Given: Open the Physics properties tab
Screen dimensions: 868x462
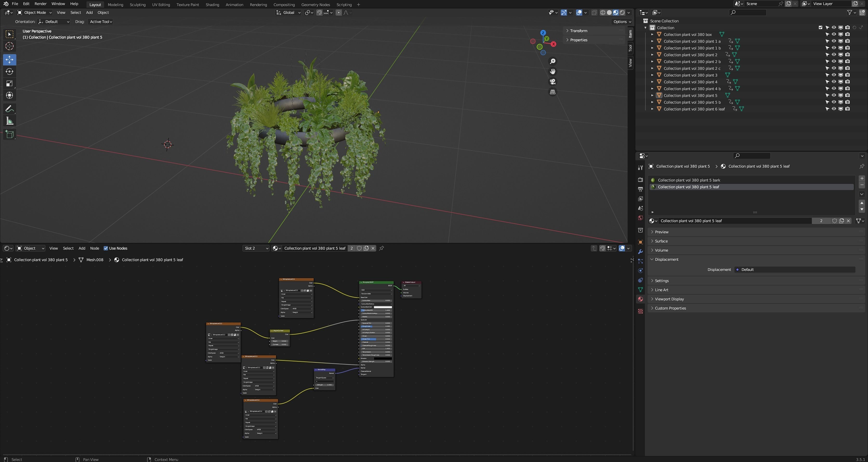Looking at the screenshot, I should click(640, 271).
